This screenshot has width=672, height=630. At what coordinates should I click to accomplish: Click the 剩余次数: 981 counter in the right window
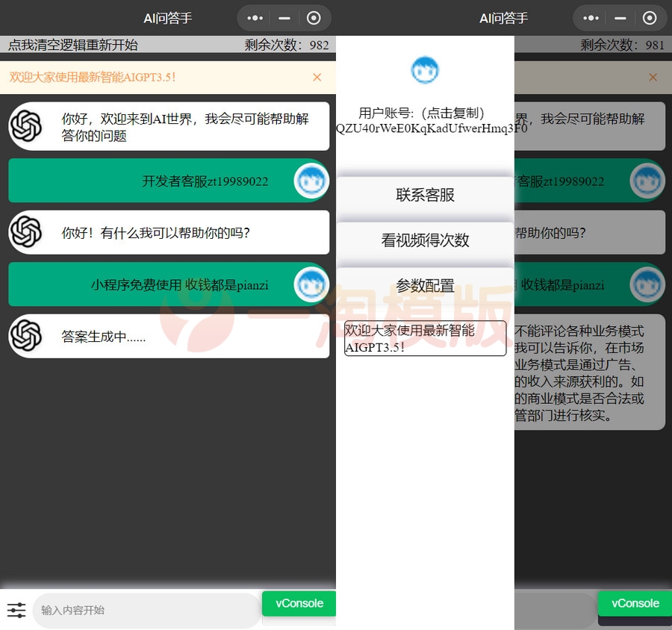pyautogui.click(x=622, y=45)
